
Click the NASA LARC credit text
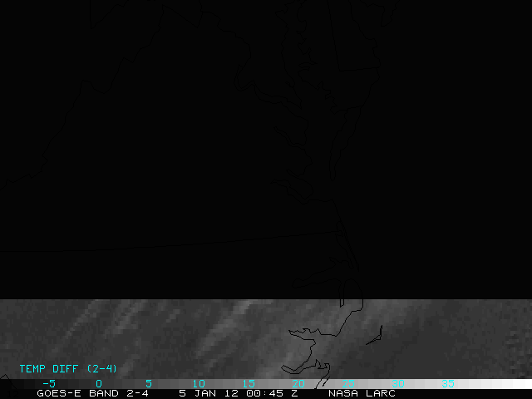click(362, 393)
